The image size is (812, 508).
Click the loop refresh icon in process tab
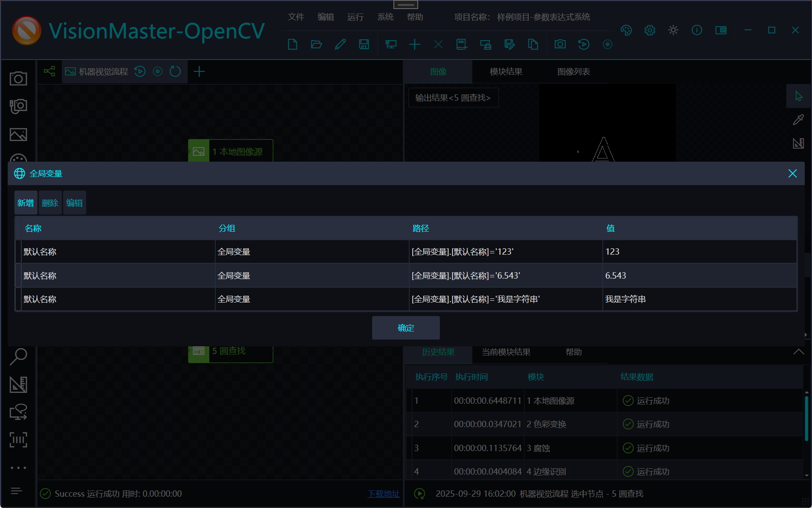(x=175, y=71)
